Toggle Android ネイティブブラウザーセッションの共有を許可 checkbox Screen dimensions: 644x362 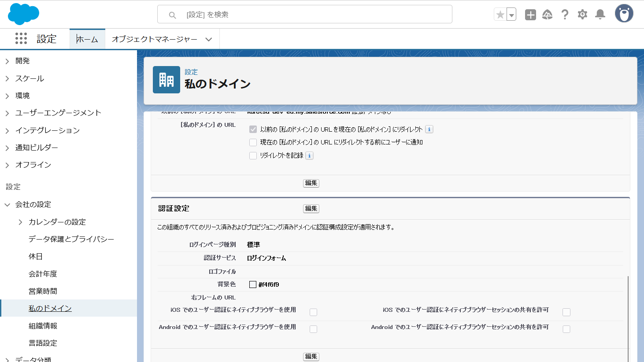pyautogui.click(x=566, y=329)
